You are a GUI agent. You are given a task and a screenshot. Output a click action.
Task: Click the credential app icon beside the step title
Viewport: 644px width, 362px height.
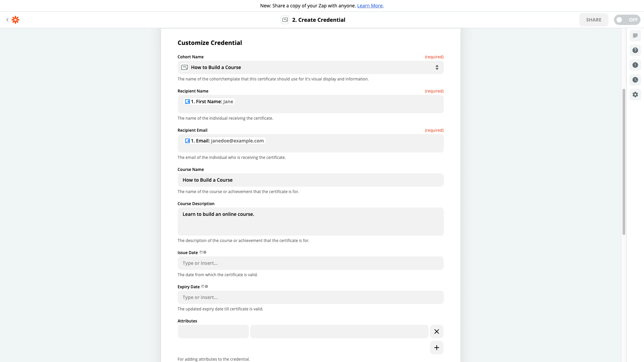(285, 20)
